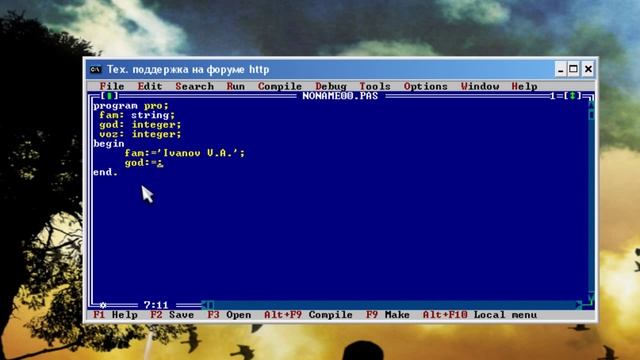Click the window number 1 indicator
This screenshot has height=360, width=640.
(553, 96)
